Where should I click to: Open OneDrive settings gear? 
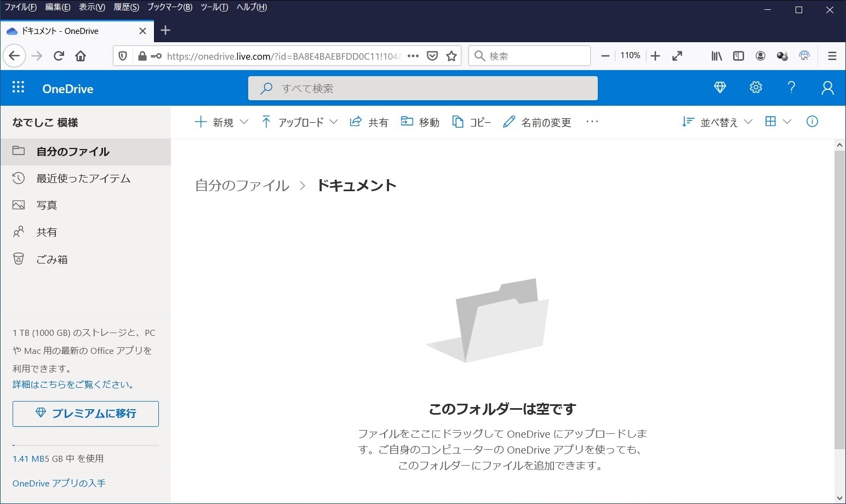pyautogui.click(x=756, y=88)
